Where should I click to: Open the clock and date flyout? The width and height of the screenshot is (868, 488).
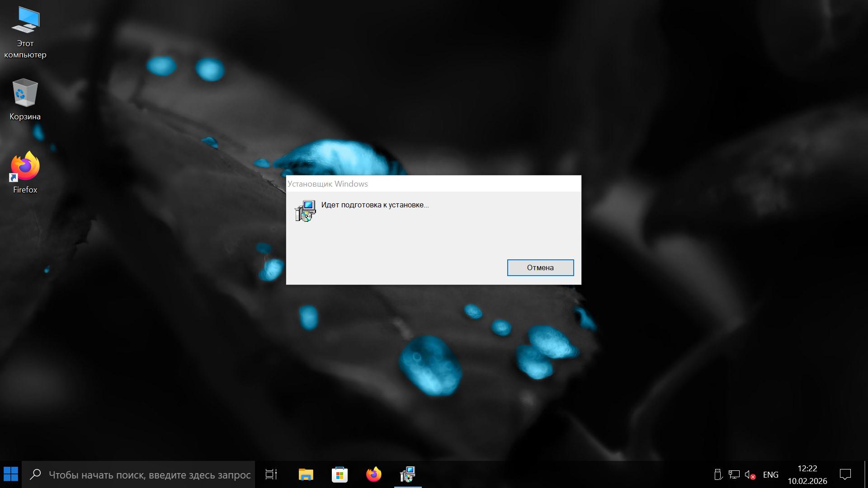tap(807, 474)
